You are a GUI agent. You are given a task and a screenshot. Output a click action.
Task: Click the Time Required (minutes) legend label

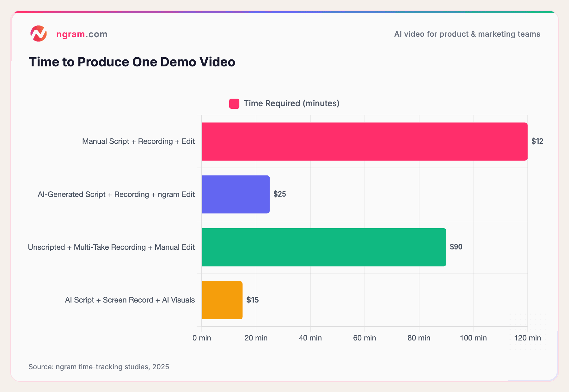(291, 103)
